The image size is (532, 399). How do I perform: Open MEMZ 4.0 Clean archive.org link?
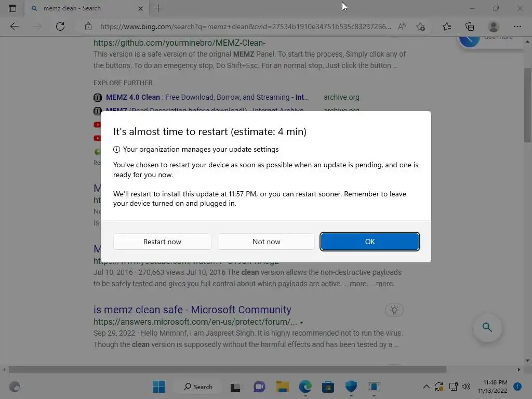(x=207, y=97)
